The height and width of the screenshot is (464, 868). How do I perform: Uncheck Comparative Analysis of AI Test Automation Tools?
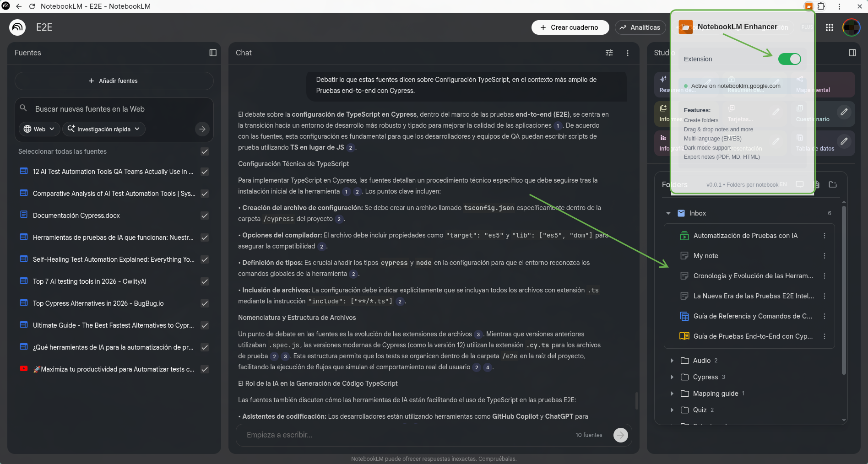(x=205, y=194)
